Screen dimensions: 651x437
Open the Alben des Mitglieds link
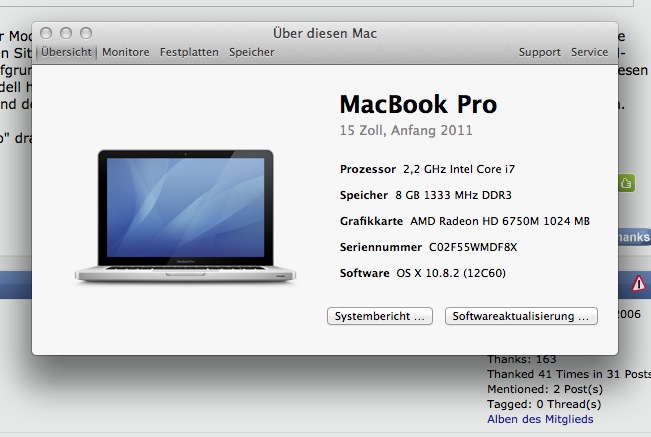point(540,419)
